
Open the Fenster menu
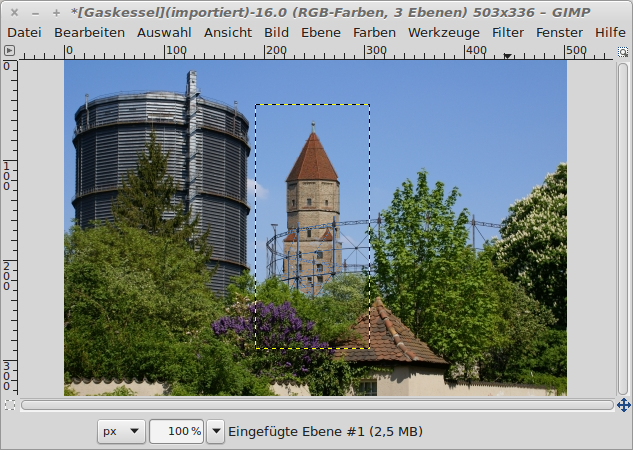pyautogui.click(x=560, y=32)
